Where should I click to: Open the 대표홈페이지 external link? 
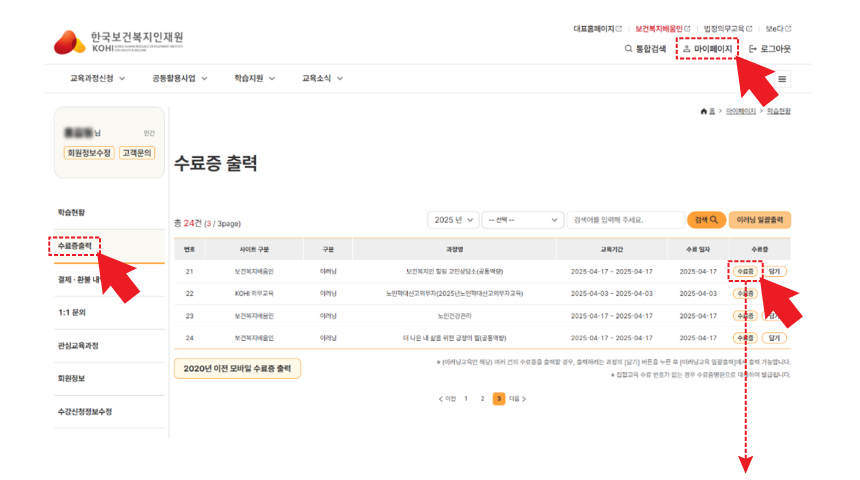tap(597, 29)
